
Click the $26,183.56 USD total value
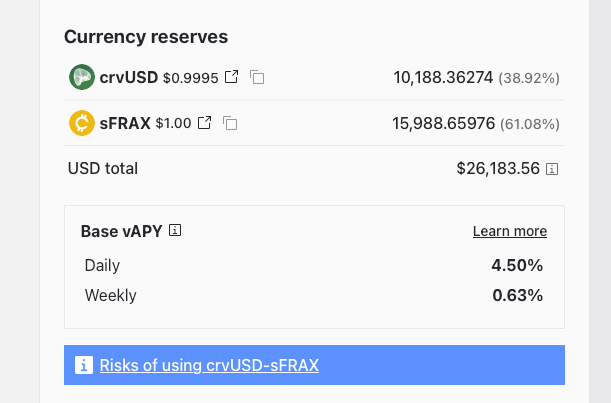click(x=498, y=169)
